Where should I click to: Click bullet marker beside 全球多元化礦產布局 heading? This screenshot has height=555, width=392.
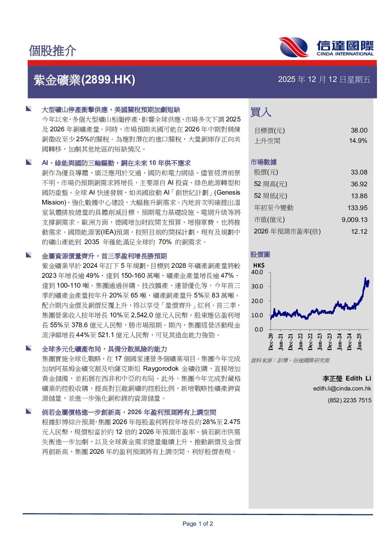[x=29, y=348]
